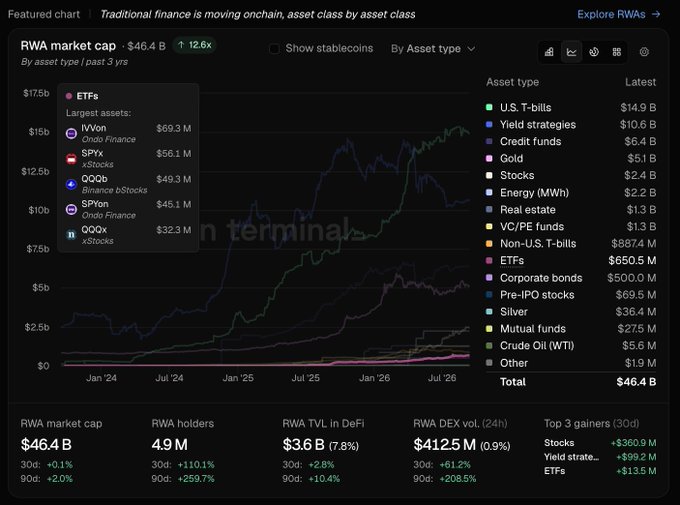Toggle the VC/PE funds legend swatch
The height and width of the screenshot is (505, 680).
(489, 226)
